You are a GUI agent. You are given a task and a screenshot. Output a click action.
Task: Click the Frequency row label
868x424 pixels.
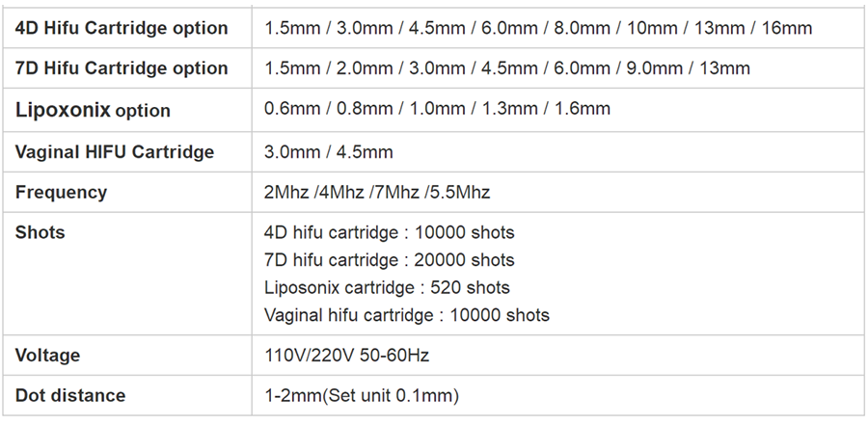pos(61,192)
